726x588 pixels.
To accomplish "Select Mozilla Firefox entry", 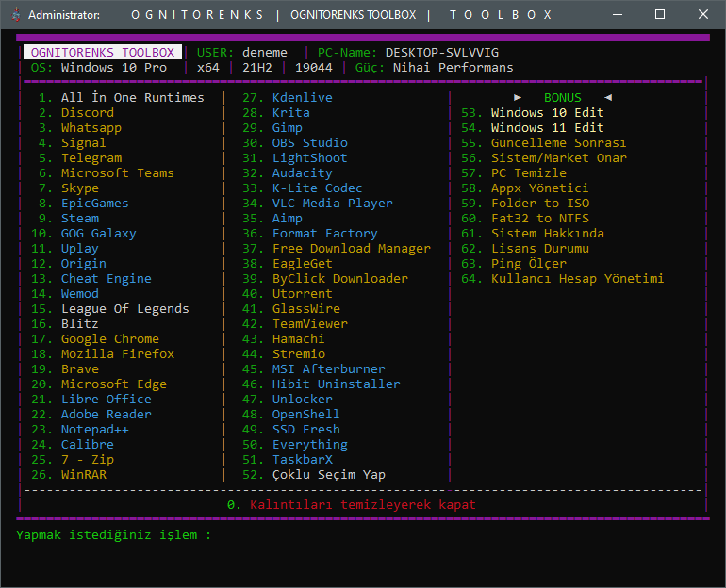I will click(x=118, y=354).
